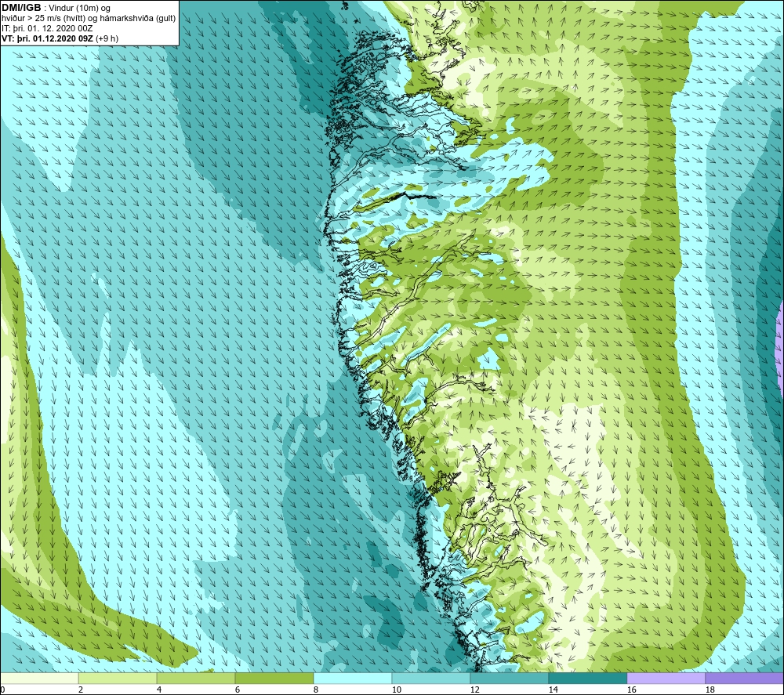The width and height of the screenshot is (784, 695).
Task: Click the purple legend swatch above 18 m/s
Action: point(745,679)
